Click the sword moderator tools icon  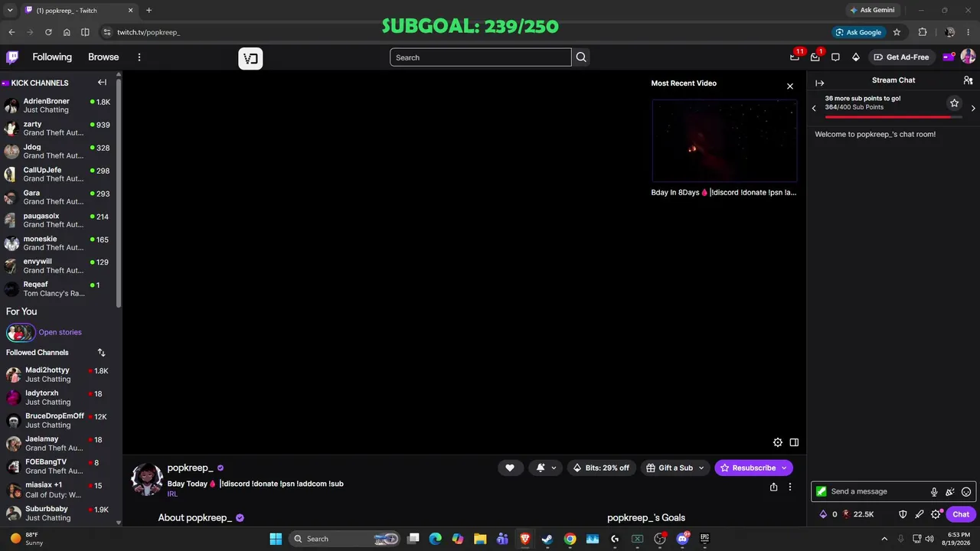(919, 514)
